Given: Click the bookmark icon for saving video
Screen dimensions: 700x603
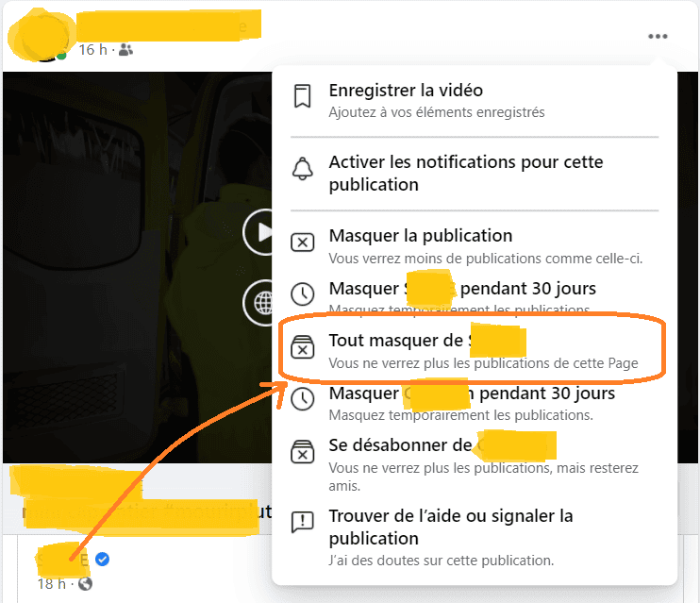Looking at the screenshot, I should [x=302, y=98].
